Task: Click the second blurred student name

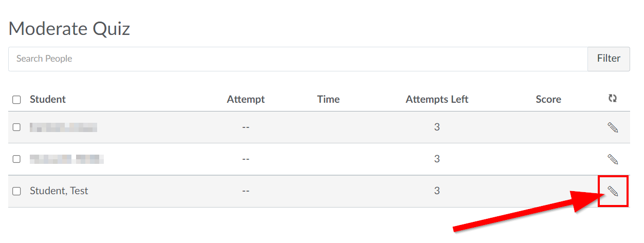Action: [67, 159]
